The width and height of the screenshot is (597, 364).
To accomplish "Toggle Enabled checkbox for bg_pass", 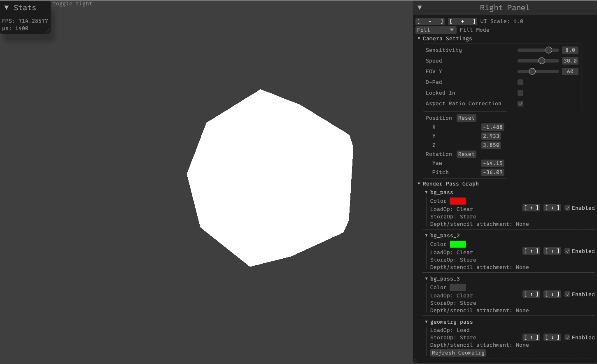I will pyautogui.click(x=567, y=208).
